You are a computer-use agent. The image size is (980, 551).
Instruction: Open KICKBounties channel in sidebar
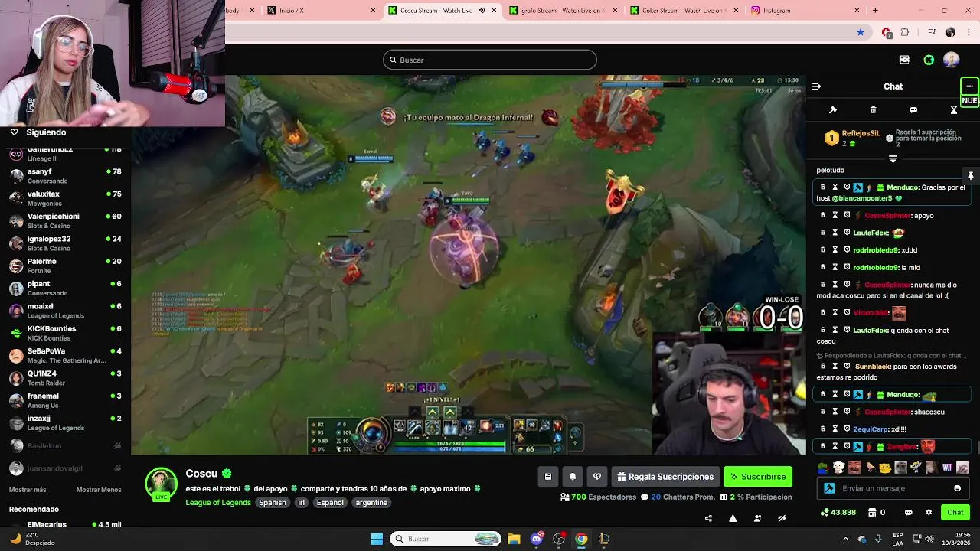65,333
